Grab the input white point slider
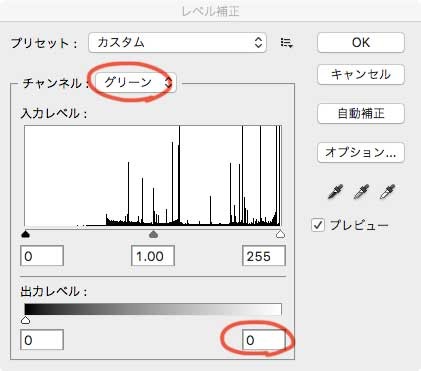The image size is (421, 371). pyautogui.click(x=281, y=234)
